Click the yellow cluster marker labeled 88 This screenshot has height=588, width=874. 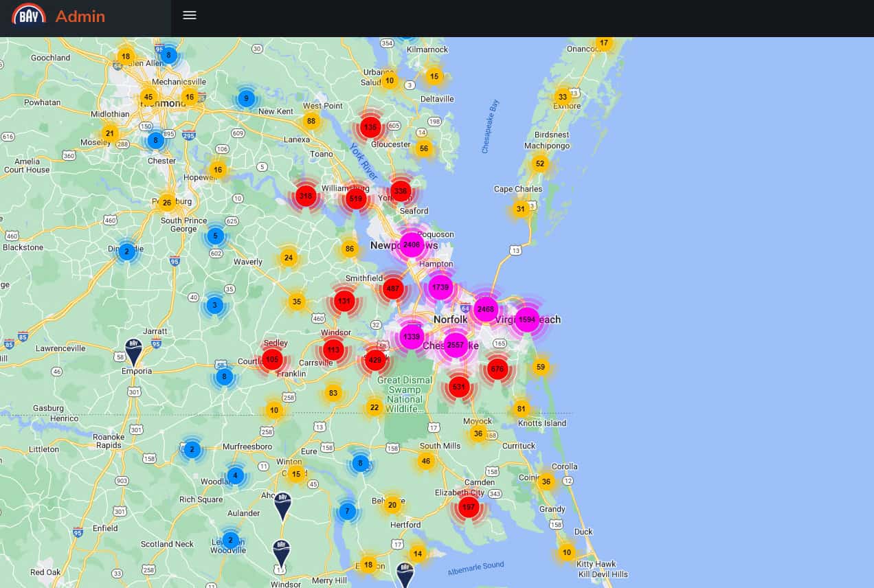click(x=311, y=122)
